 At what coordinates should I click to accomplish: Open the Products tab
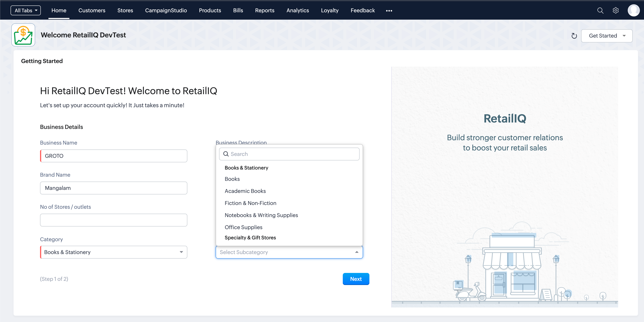click(x=210, y=11)
